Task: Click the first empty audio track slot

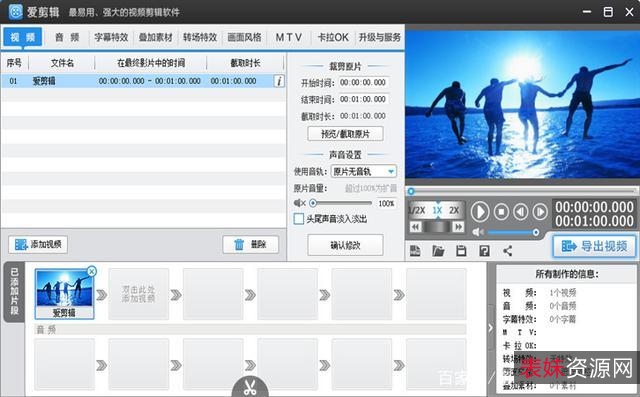Action: coord(64,364)
